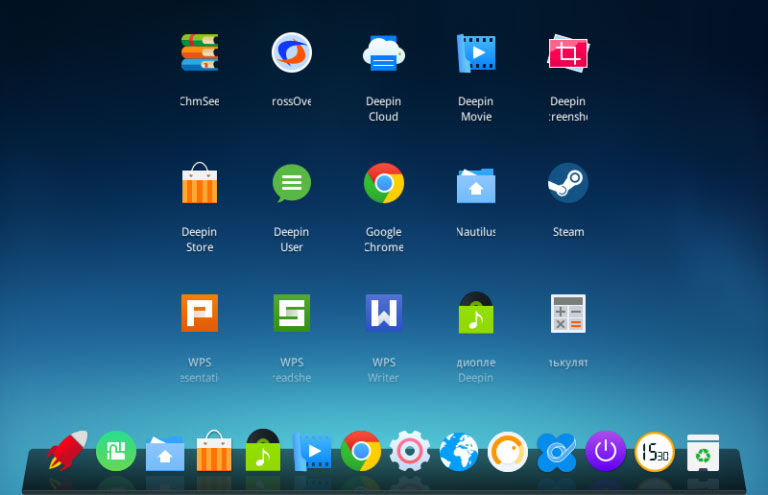Click the 'Deepin User' label text
768x495 pixels.
pyautogui.click(x=291, y=239)
